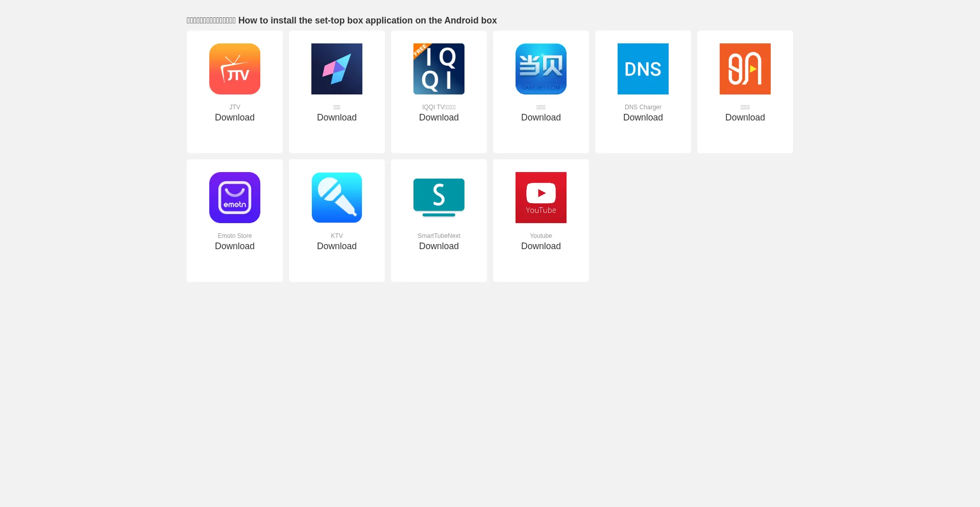Screen dimensions: 980x507
Task: Download the Emotn Store app
Action: pyautogui.click(x=235, y=246)
